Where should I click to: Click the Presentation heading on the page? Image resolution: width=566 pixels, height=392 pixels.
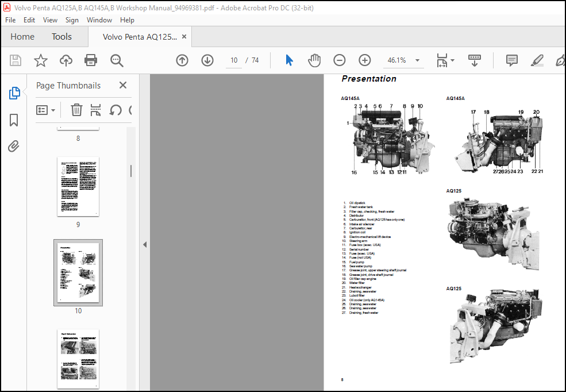[x=369, y=79]
